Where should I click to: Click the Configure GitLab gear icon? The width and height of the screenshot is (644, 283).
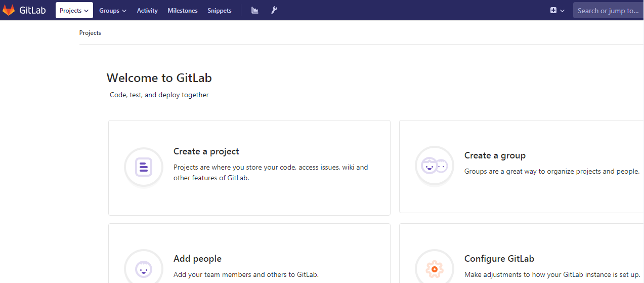point(435,268)
